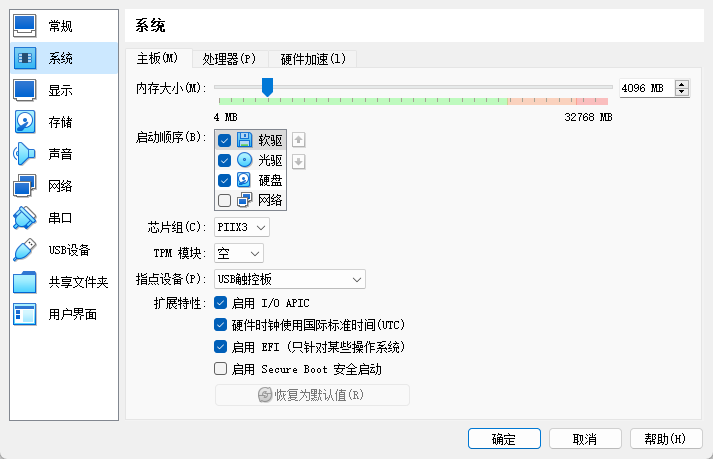Uncheck 软驱 floppy boot device
Image resolution: width=713 pixels, height=459 pixels.
(x=224, y=140)
